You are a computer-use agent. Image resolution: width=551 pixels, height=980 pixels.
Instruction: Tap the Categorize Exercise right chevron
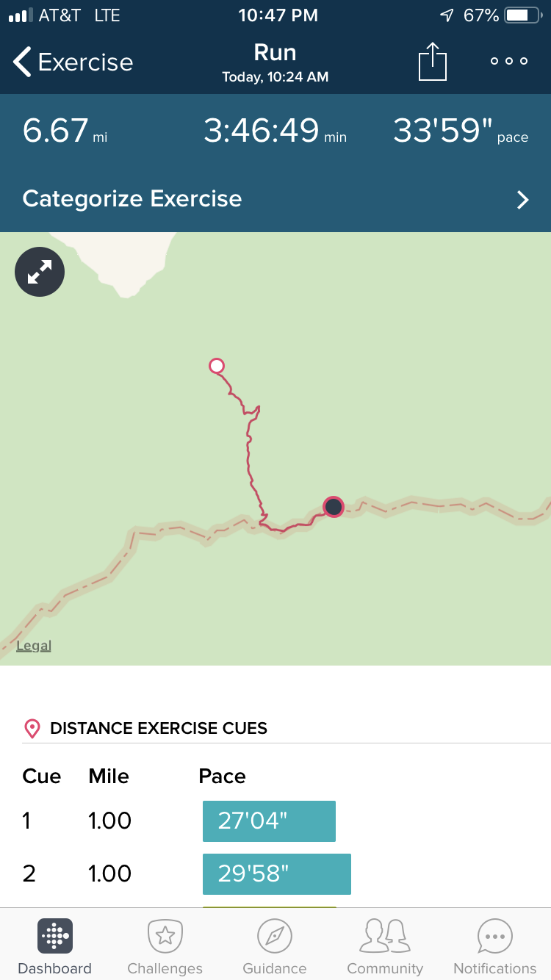click(x=522, y=200)
